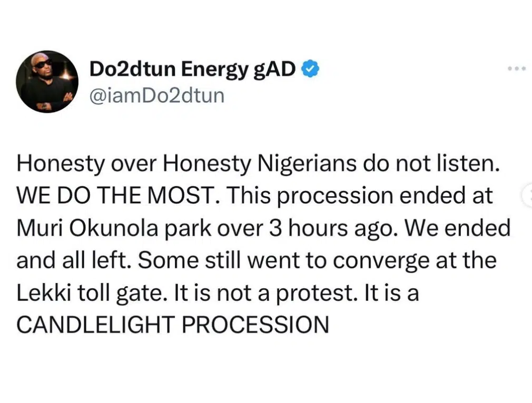The width and height of the screenshot is (532, 403).
Task: Open the three-dot more options menu
Action: tap(516, 69)
